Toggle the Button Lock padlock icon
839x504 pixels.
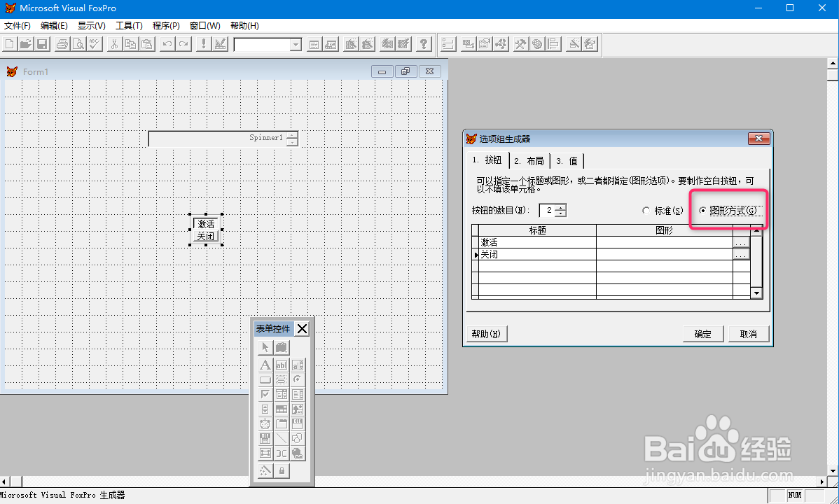coord(282,471)
